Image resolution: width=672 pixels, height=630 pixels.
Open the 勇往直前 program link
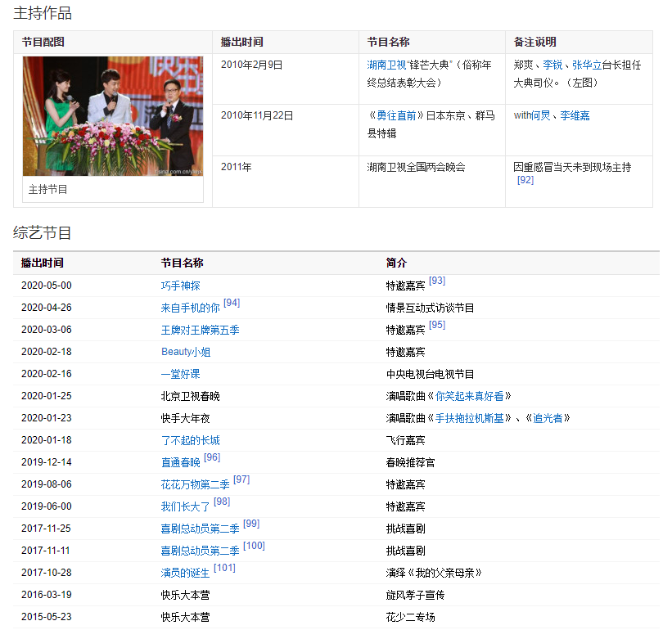[x=399, y=116]
